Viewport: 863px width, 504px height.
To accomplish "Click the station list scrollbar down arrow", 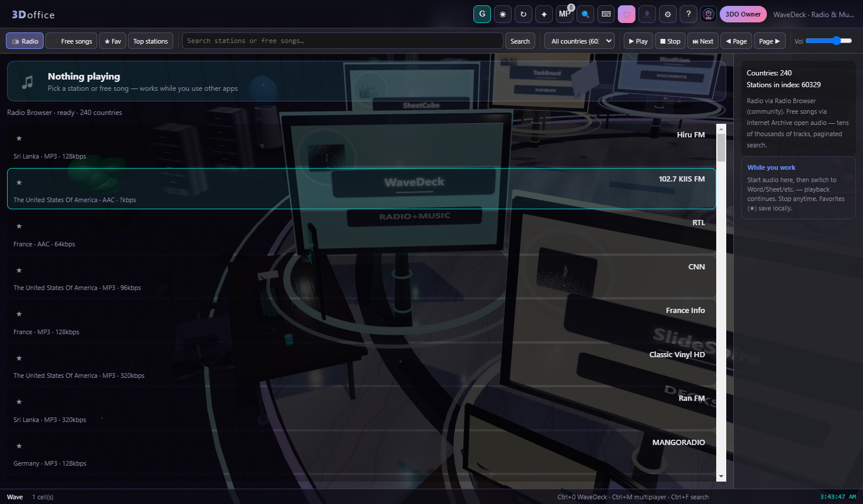I will click(x=721, y=476).
